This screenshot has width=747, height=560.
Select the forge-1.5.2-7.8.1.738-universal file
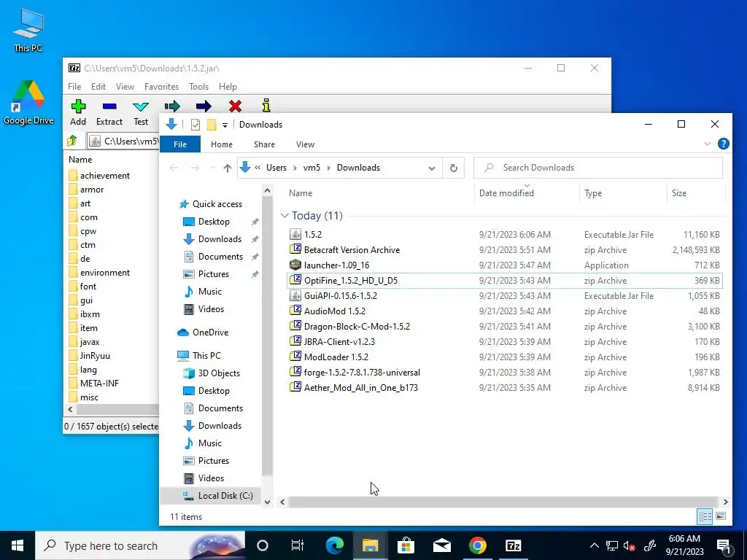[505, 373]
